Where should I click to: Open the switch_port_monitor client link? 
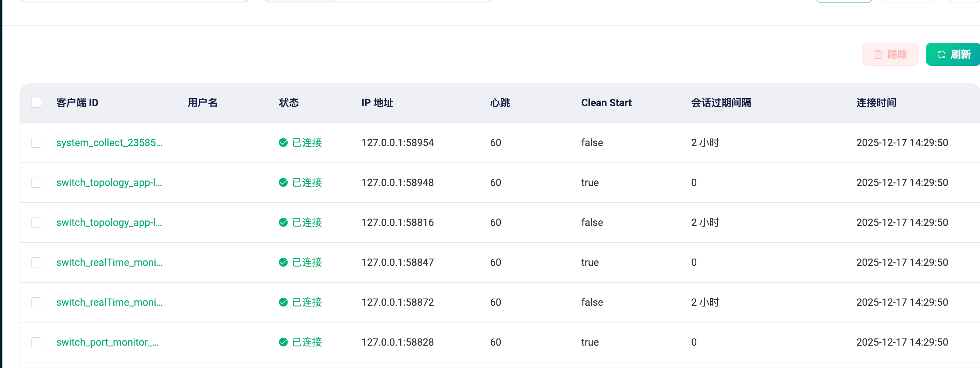coord(107,342)
